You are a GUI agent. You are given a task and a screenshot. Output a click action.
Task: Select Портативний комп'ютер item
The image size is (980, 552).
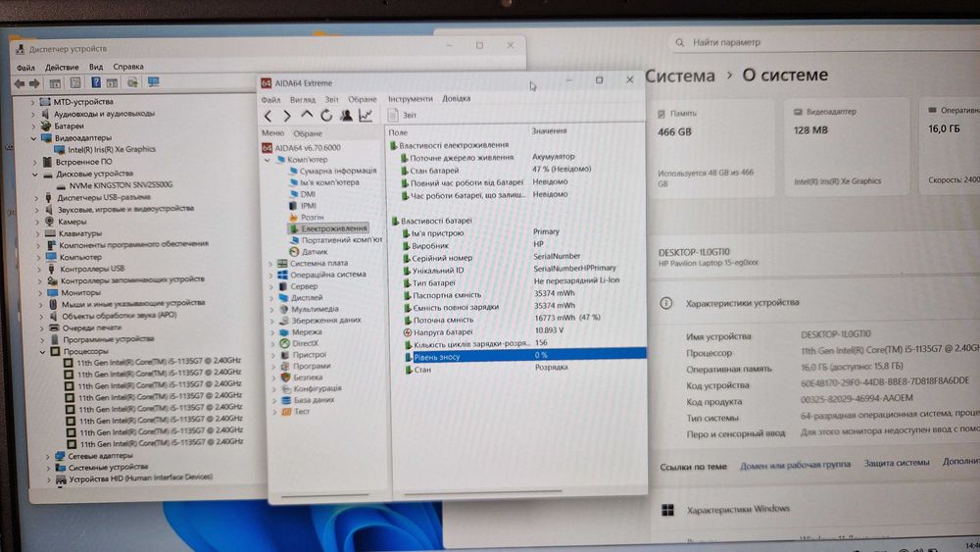335,240
